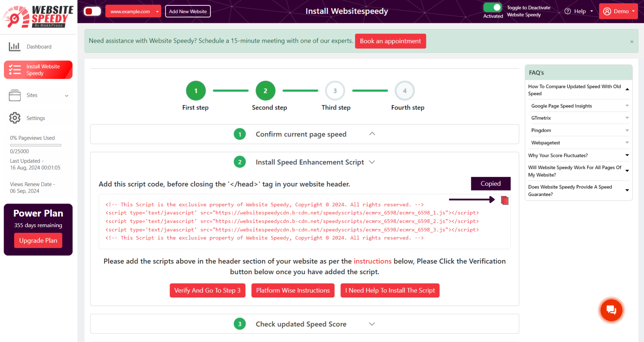This screenshot has height=342, width=644.
Task: Click the Demo user avatar icon
Action: point(607,11)
